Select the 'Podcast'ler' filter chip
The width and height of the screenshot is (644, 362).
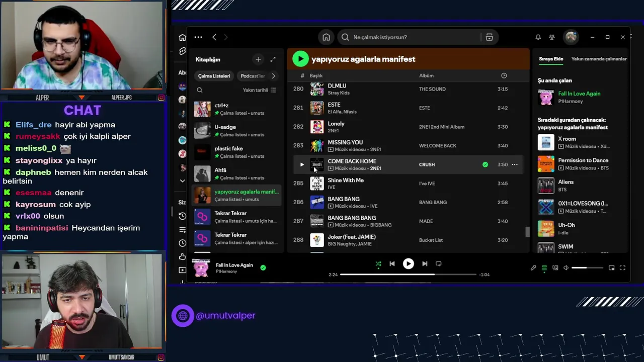point(253,76)
